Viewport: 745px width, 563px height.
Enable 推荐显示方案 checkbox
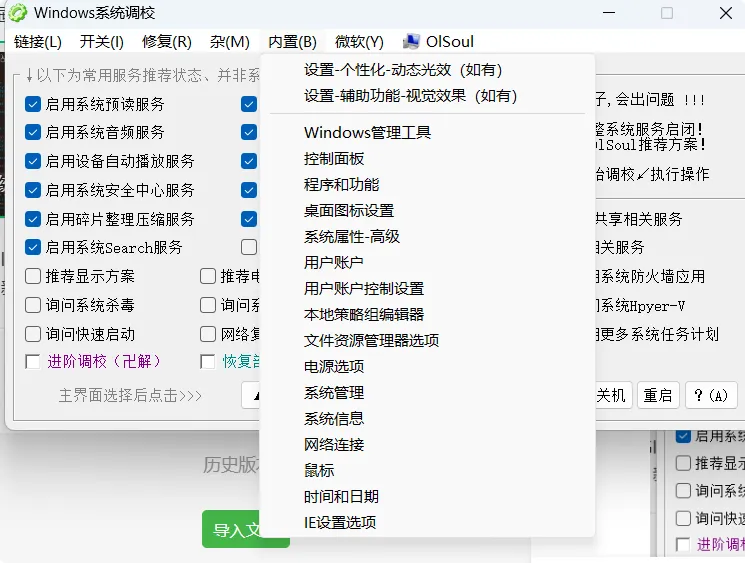(x=33, y=276)
